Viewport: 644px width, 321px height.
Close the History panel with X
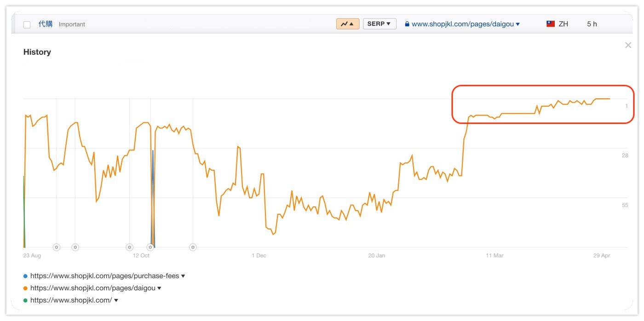(x=628, y=45)
